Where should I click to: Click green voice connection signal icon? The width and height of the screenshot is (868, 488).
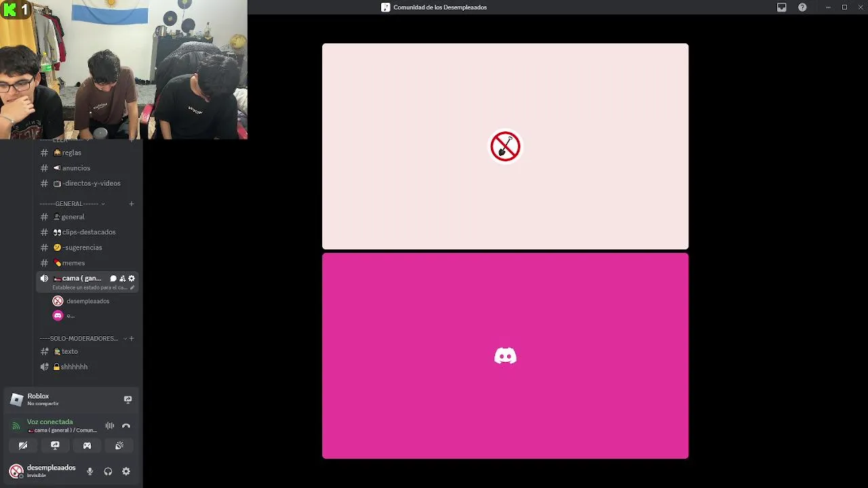tap(16, 426)
